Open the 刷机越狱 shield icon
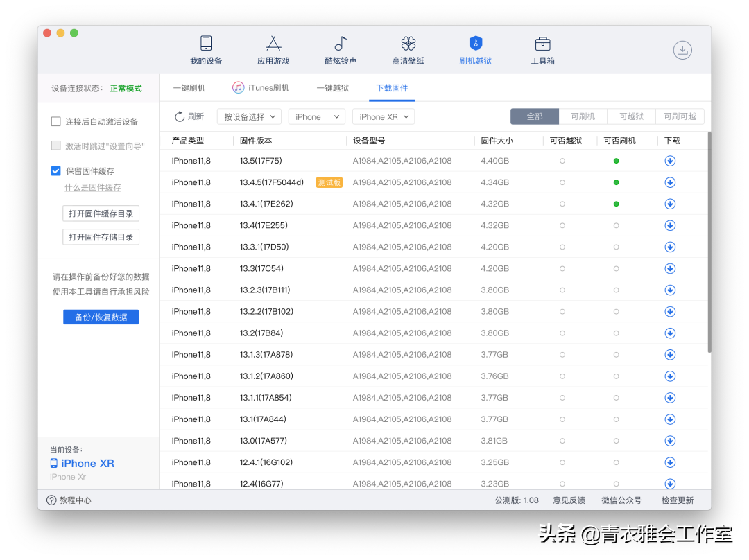 click(475, 43)
